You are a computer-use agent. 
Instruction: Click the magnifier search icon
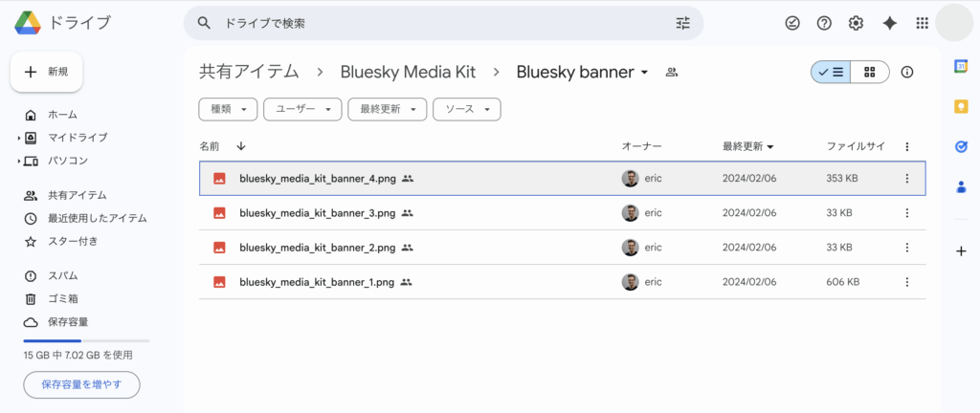(x=204, y=23)
